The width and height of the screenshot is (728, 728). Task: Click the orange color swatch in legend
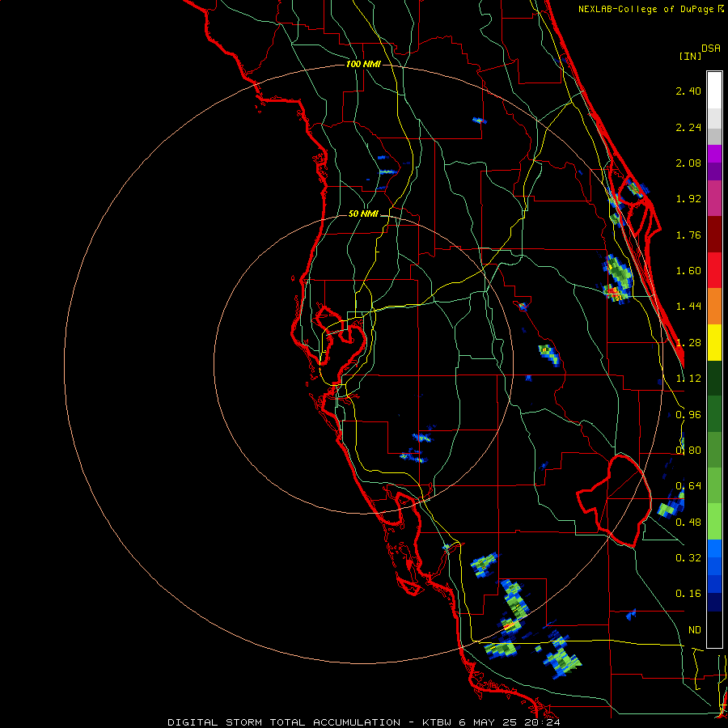click(714, 307)
